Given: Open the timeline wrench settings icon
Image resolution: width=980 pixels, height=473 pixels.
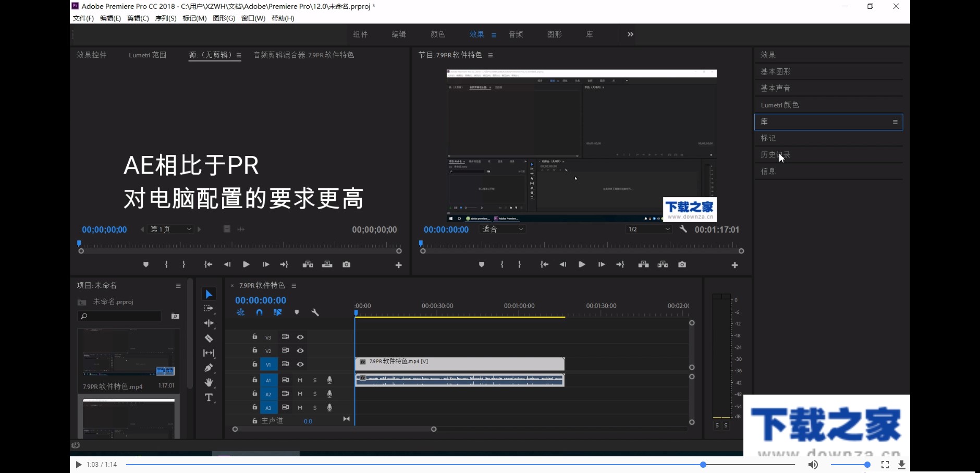Looking at the screenshot, I should click(x=315, y=312).
